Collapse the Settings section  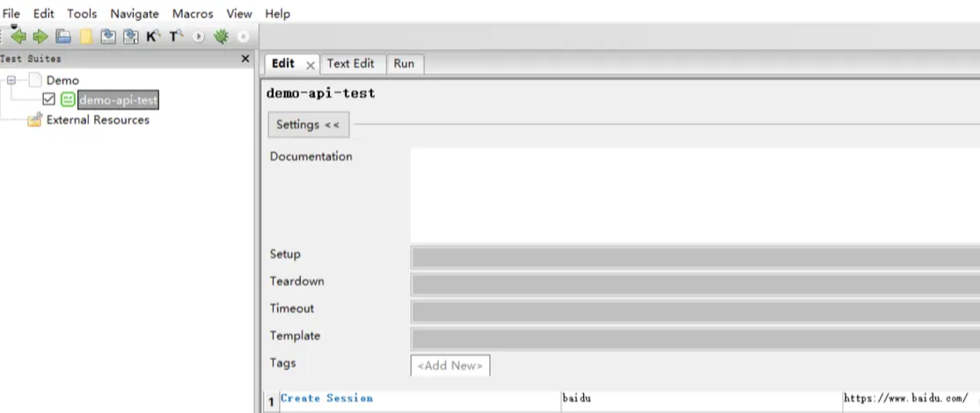tap(308, 125)
